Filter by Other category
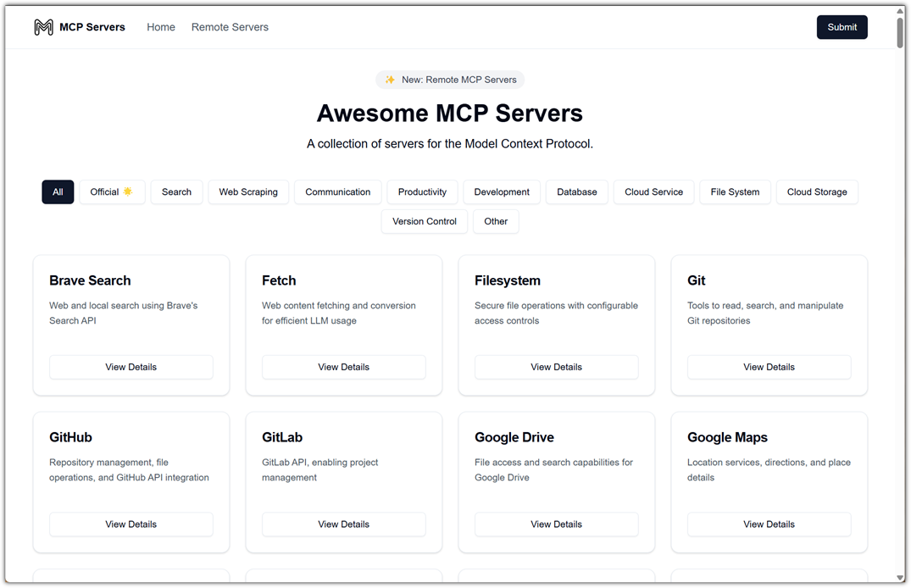 tap(496, 221)
